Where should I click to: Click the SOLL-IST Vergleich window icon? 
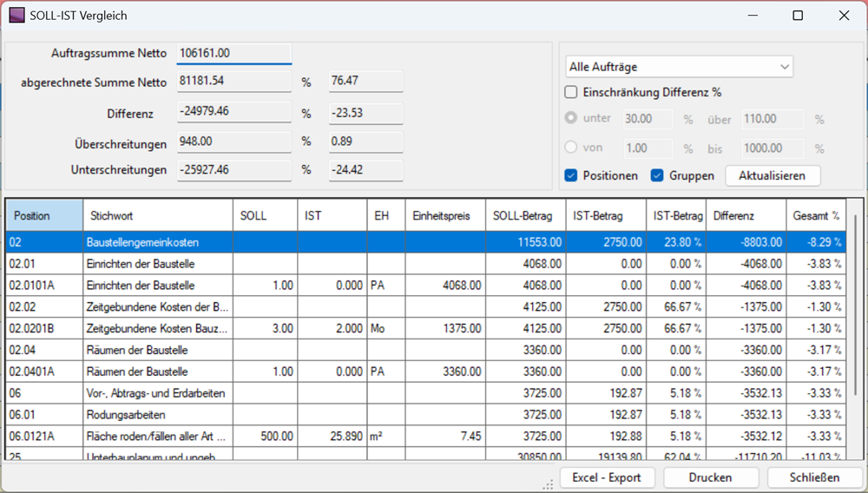pos(16,16)
